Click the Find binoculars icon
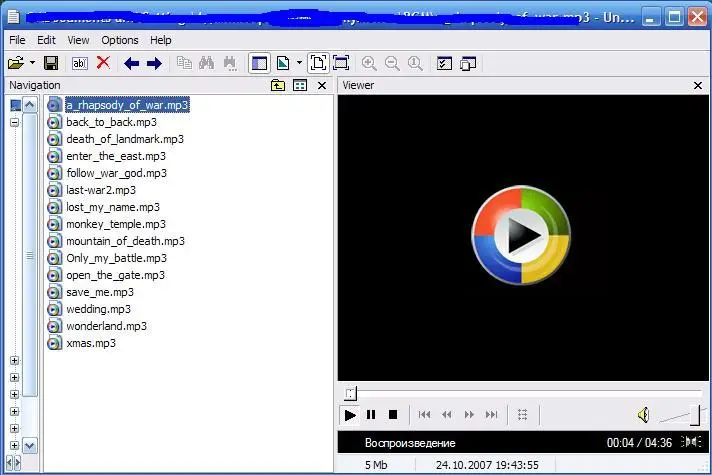The width and height of the screenshot is (712, 475). (207, 63)
